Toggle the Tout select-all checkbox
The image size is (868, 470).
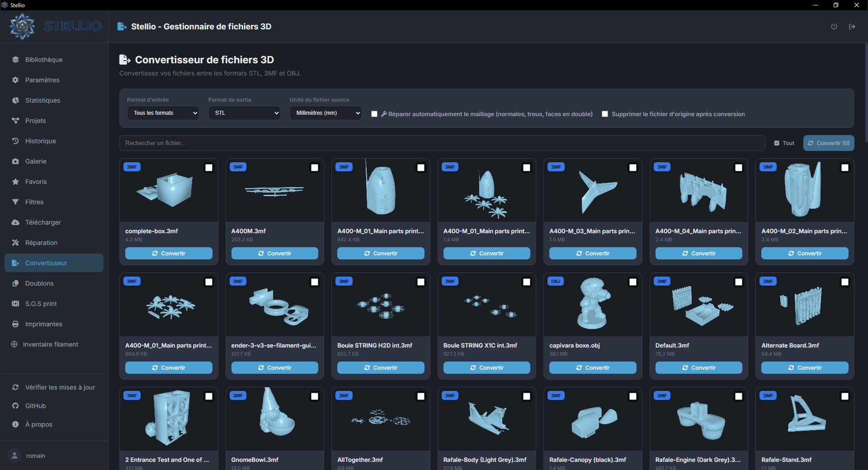coord(777,143)
